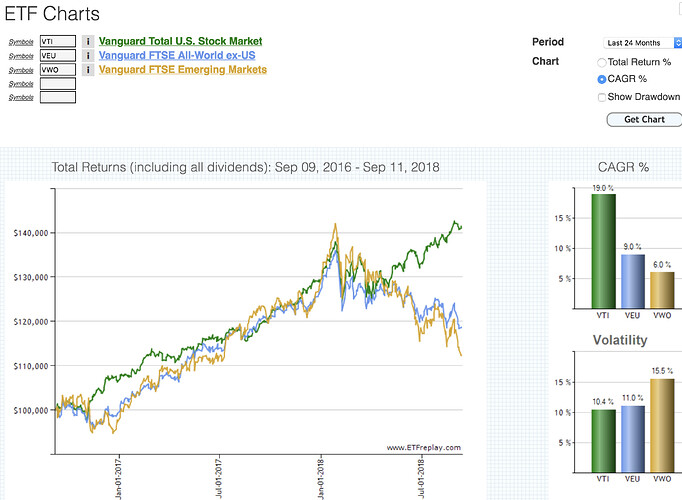
Task: Open Vanguard Total U.S. Stock Market link
Action: [x=180, y=41]
